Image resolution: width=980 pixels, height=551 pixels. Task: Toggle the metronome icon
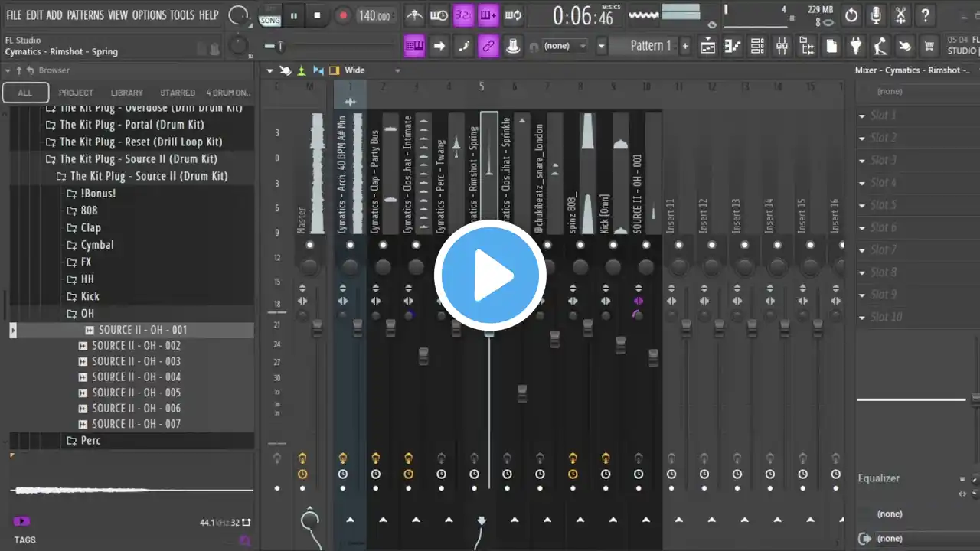(x=414, y=15)
